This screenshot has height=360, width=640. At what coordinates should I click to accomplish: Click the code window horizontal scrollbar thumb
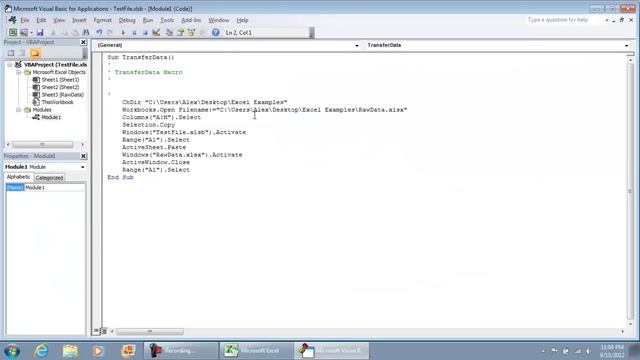150,331
